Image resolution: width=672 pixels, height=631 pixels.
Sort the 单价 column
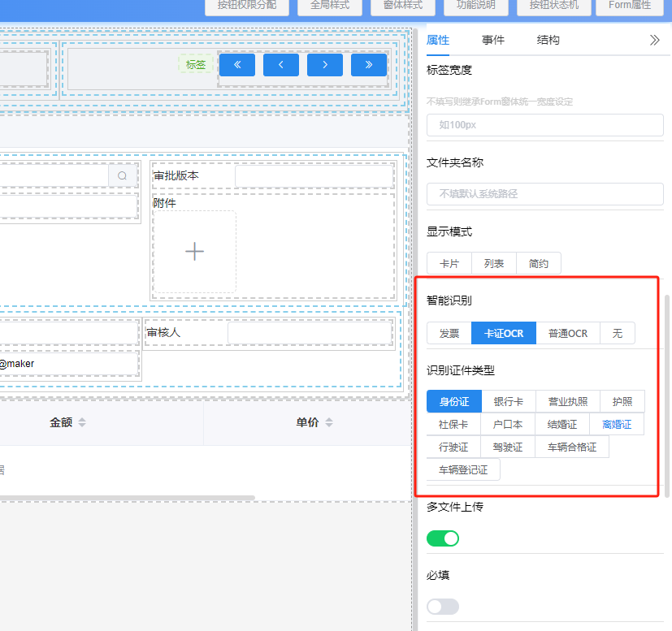pyautogui.click(x=329, y=422)
